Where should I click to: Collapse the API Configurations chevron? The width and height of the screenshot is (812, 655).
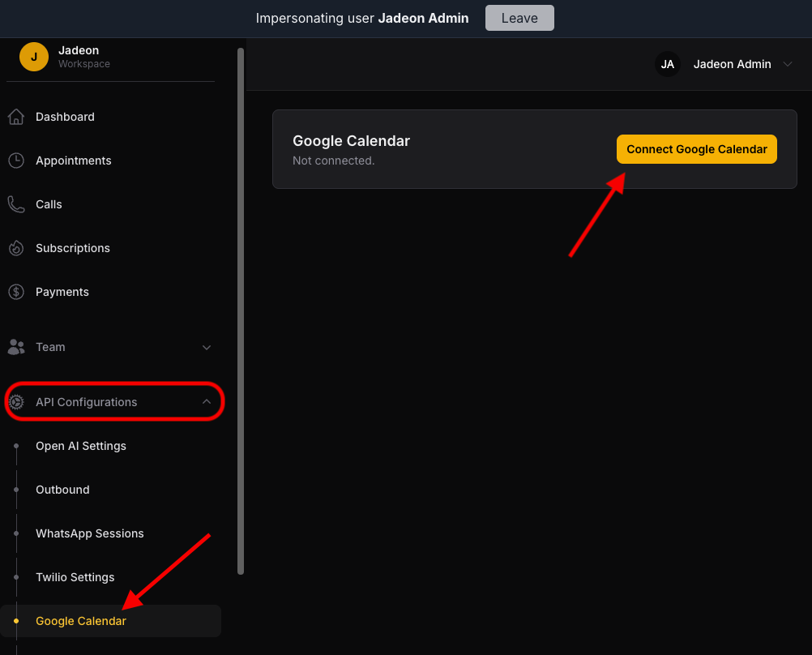click(207, 401)
